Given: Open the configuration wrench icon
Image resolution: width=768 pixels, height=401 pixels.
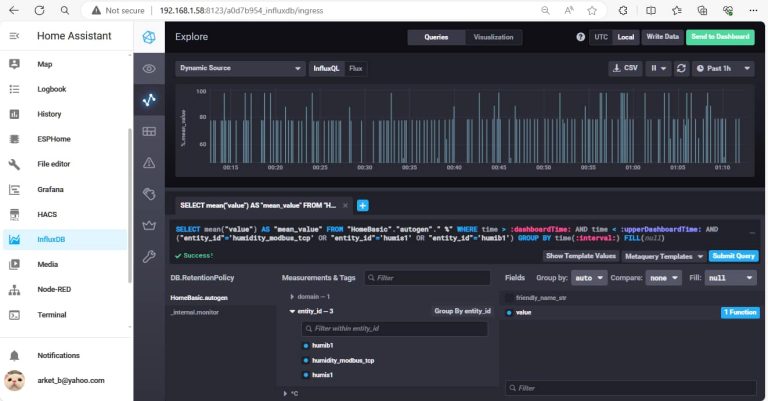Looking at the screenshot, I should pyautogui.click(x=149, y=255).
